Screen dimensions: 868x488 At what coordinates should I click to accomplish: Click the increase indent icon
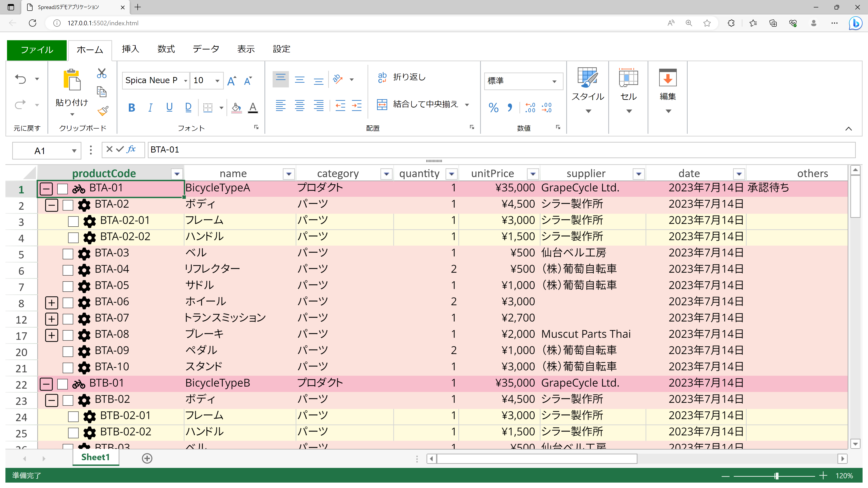356,106
